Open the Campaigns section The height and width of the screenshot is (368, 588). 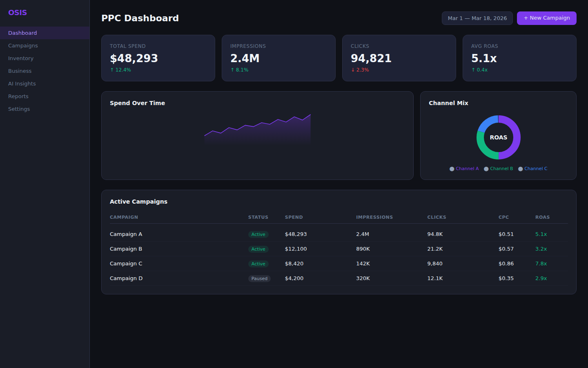(23, 45)
